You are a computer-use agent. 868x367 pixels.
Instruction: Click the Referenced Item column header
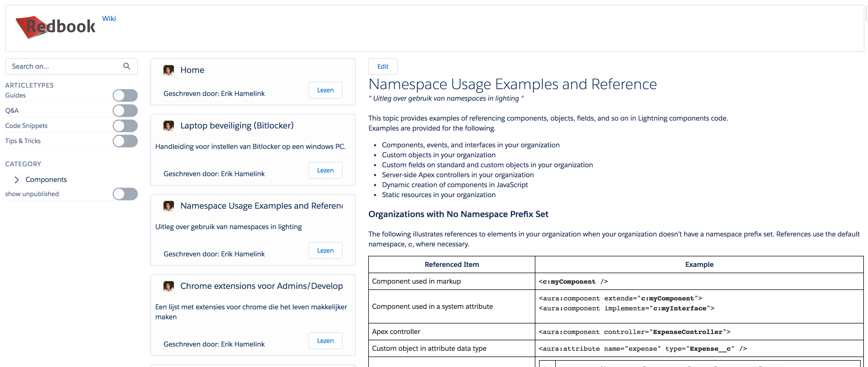(x=452, y=265)
